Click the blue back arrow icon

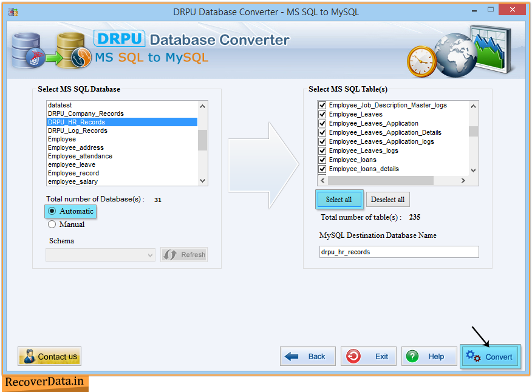click(x=292, y=356)
